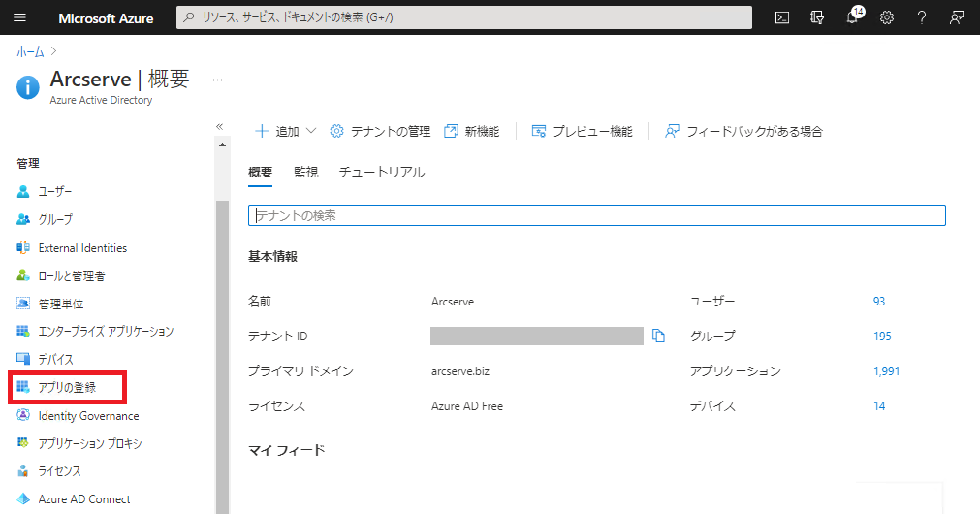Click the エンタープライズ アプリケーション icon
Screen dimensions: 980x514
point(23,332)
